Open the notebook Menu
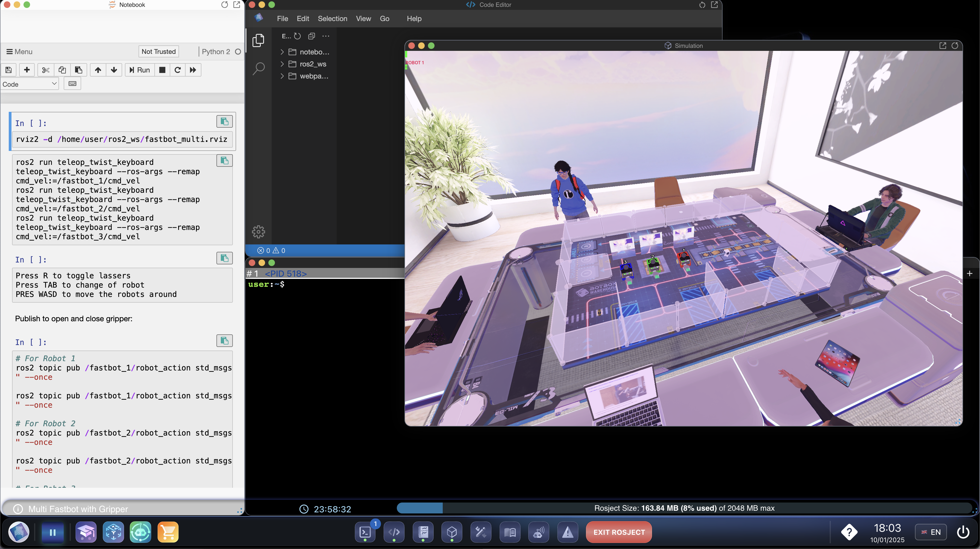 tap(19, 51)
